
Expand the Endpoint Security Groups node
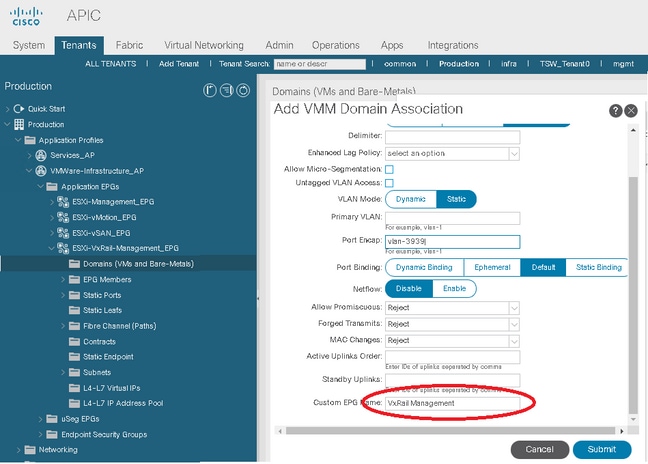tap(40, 435)
